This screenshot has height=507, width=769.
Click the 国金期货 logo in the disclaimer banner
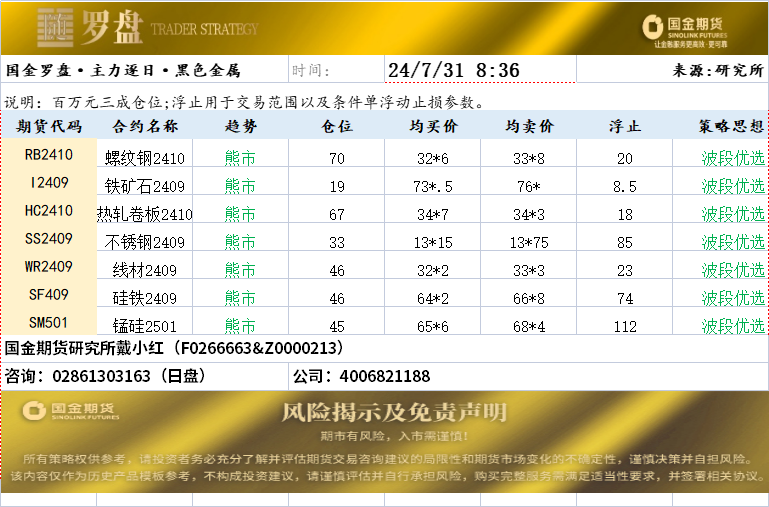point(71,410)
